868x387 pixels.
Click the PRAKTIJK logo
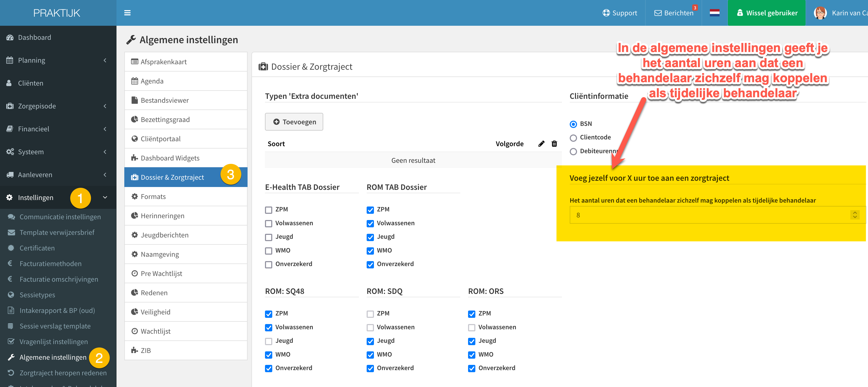click(x=57, y=13)
